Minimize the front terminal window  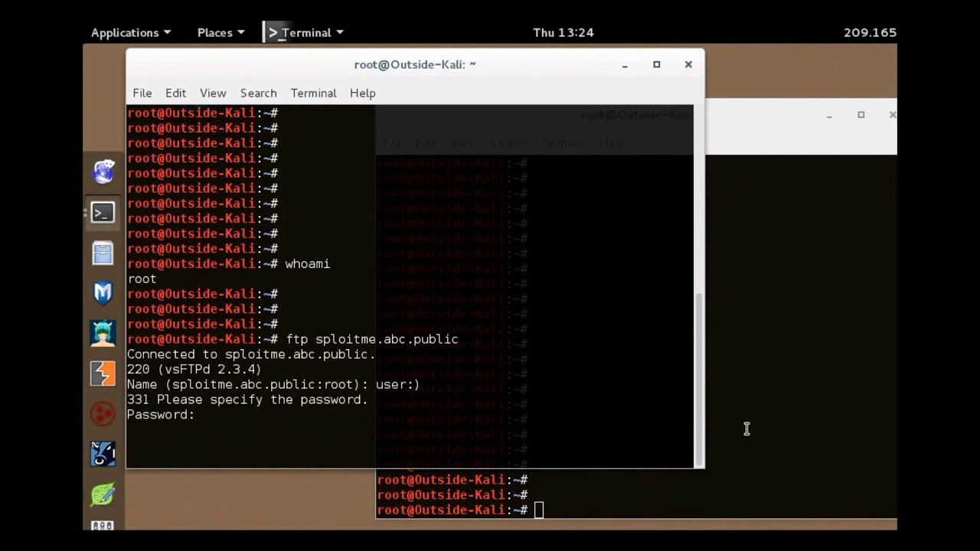pyautogui.click(x=625, y=65)
